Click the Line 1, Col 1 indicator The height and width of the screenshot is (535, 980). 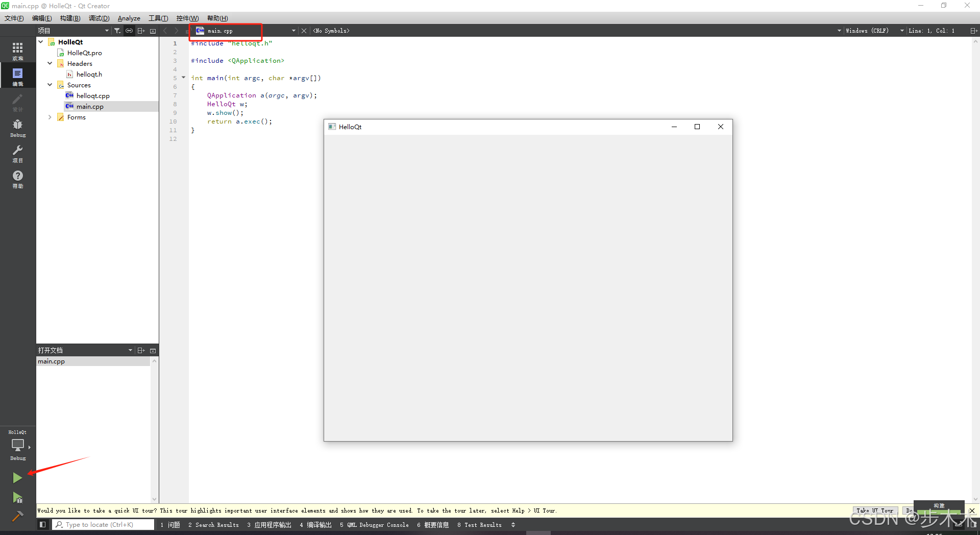932,31
